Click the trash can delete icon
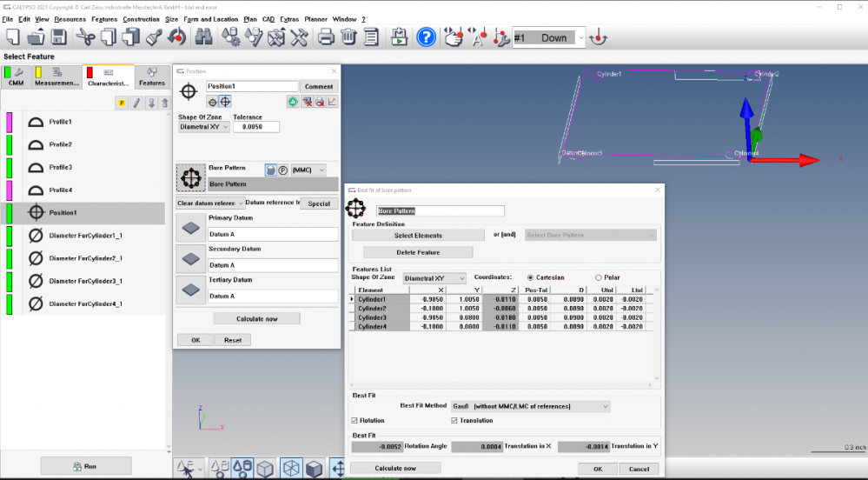868x480 pixels. tap(348, 37)
